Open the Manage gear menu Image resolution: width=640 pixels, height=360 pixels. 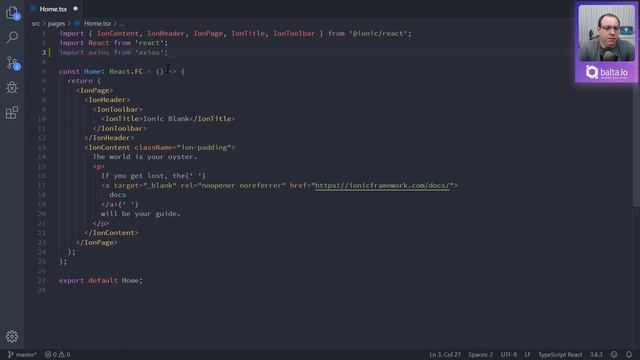12,336
